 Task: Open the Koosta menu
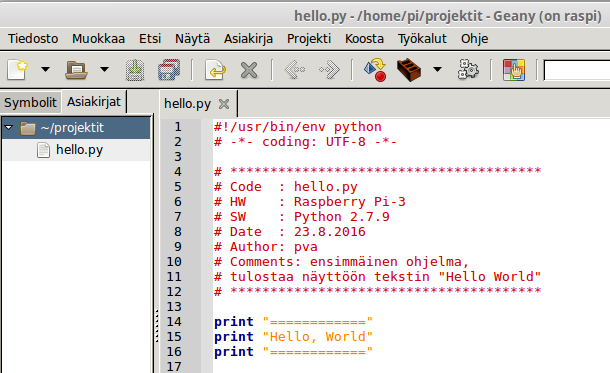(x=364, y=39)
